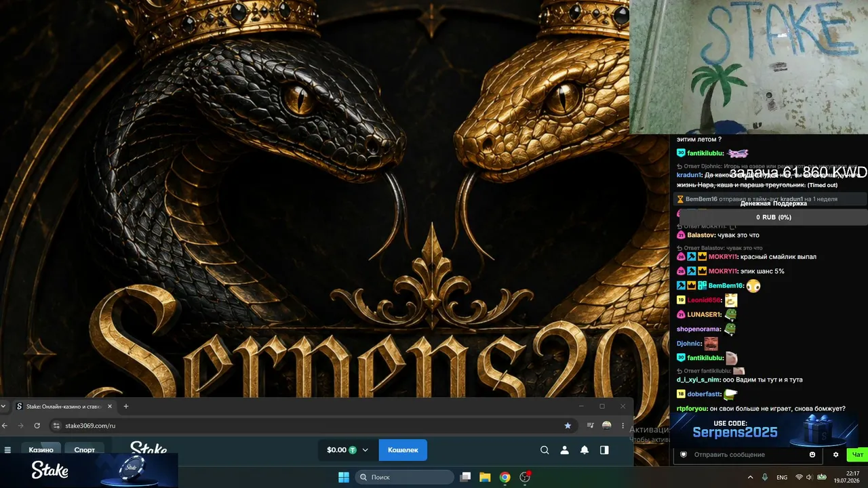Open the MOKRYI1 user in красный смайлик message
The height and width of the screenshot is (488, 868).
[x=722, y=257]
